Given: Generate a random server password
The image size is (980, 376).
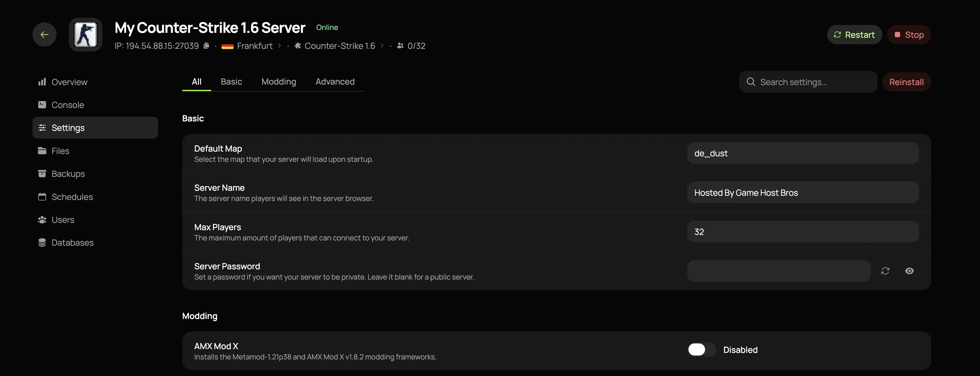Looking at the screenshot, I should 885,271.
